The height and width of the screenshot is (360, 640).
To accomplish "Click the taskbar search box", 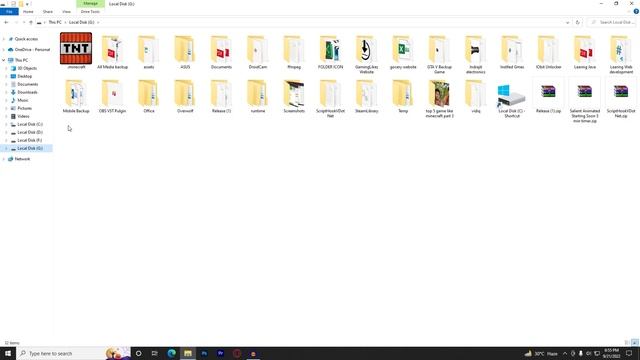I will point(73,353).
